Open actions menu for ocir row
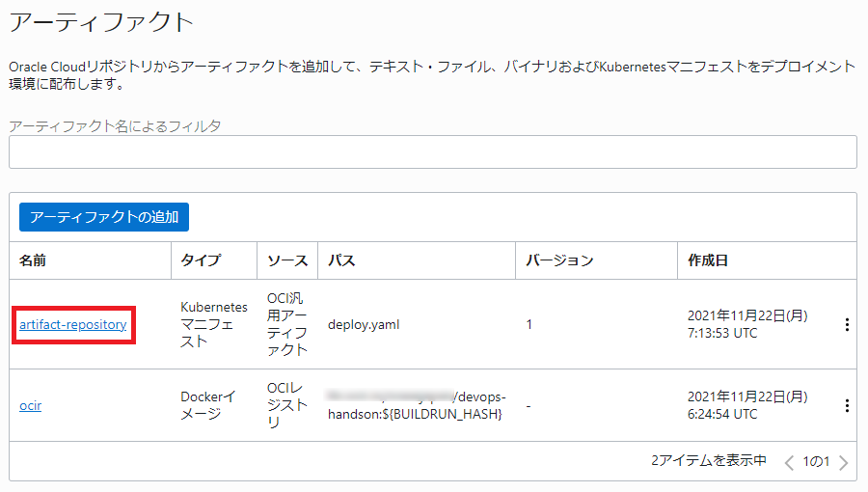The height and width of the screenshot is (492, 868). click(847, 406)
